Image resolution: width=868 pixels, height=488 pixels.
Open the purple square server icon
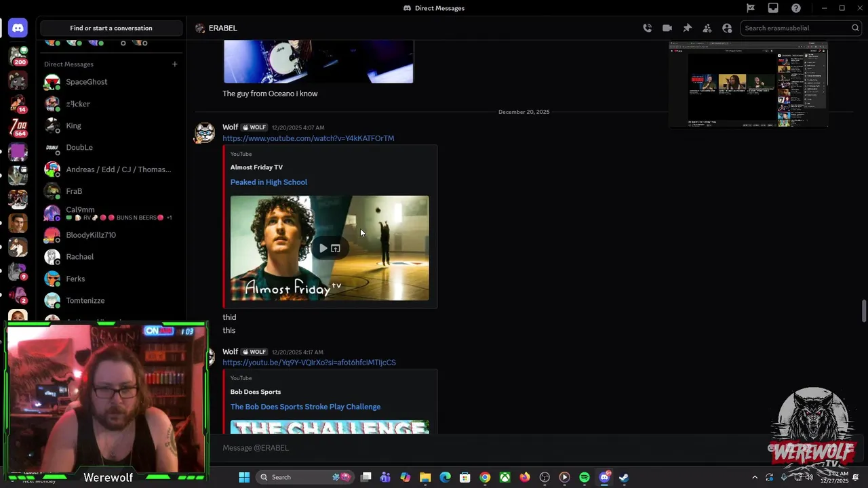(18, 152)
